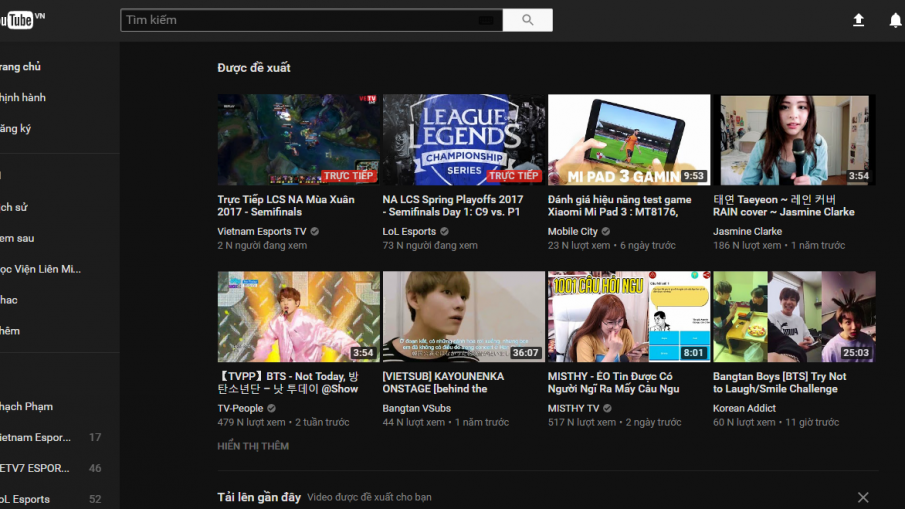Expand Thêm in sidebar
Screen dimensions: 905x509
(x=10, y=331)
